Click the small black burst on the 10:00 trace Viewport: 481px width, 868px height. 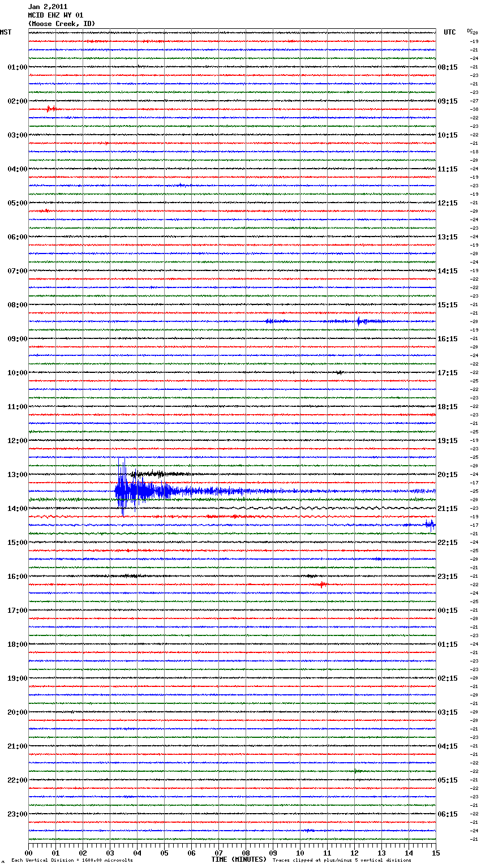(338, 372)
